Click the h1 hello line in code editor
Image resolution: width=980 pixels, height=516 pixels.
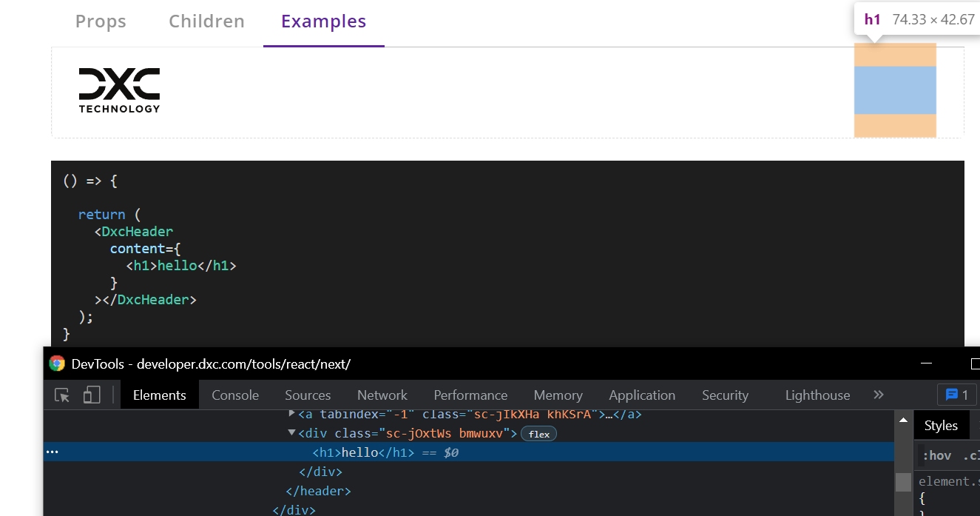(181, 266)
